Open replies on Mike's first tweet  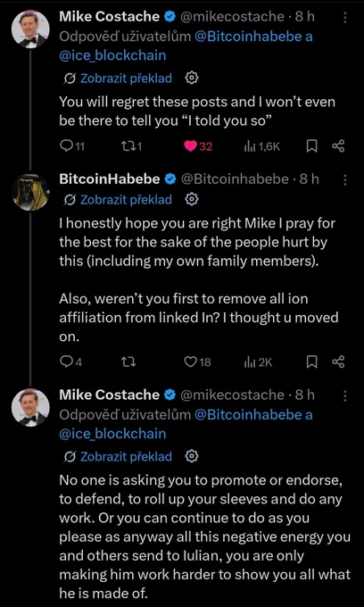pyautogui.click(x=73, y=146)
